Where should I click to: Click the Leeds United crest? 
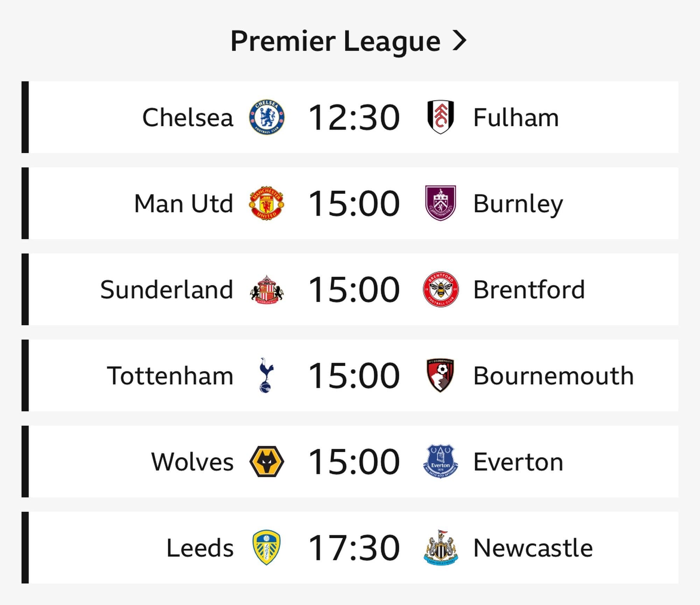(x=266, y=548)
